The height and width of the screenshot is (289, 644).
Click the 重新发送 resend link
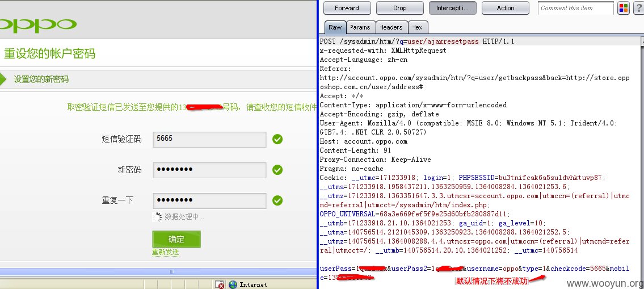tap(166, 253)
